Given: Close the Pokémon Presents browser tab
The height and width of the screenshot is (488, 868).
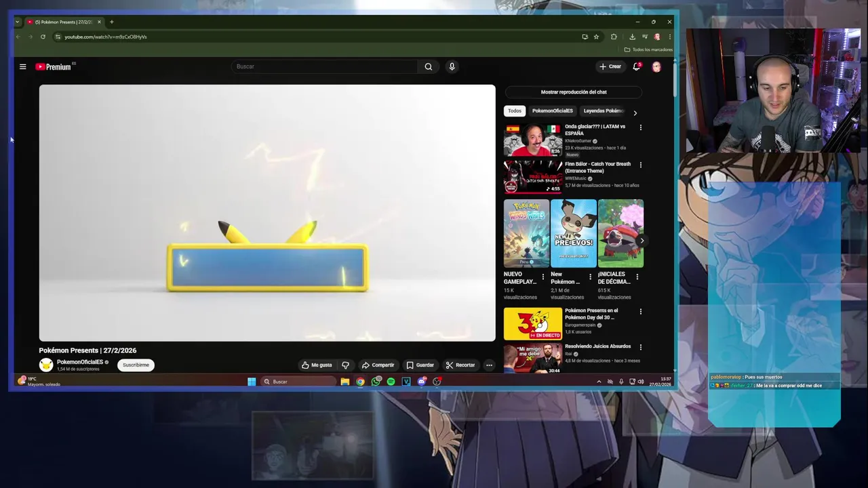Looking at the screenshot, I should click(x=99, y=22).
